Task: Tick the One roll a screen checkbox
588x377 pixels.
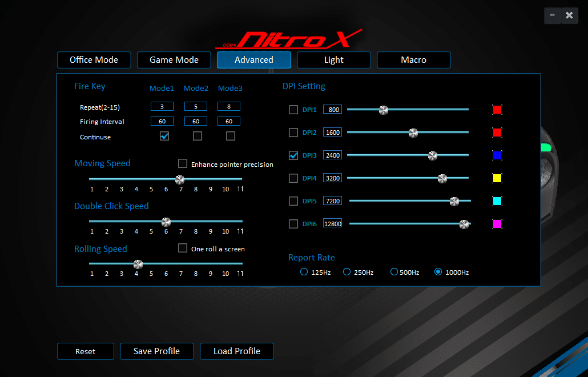Action: point(183,248)
